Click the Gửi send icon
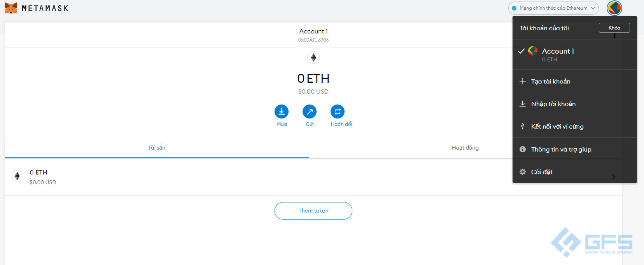The height and width of the screenshot is (265, 644). tap(310, 112)
